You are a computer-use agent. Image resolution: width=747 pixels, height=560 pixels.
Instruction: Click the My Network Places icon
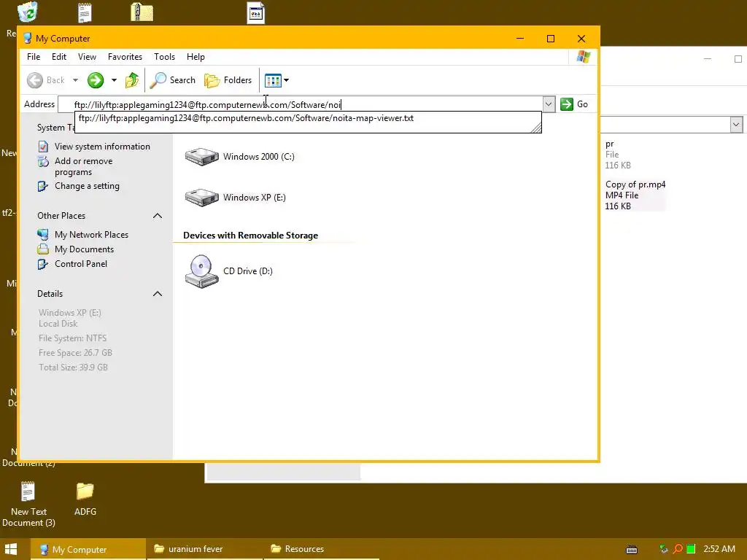[x=43, y=235]
